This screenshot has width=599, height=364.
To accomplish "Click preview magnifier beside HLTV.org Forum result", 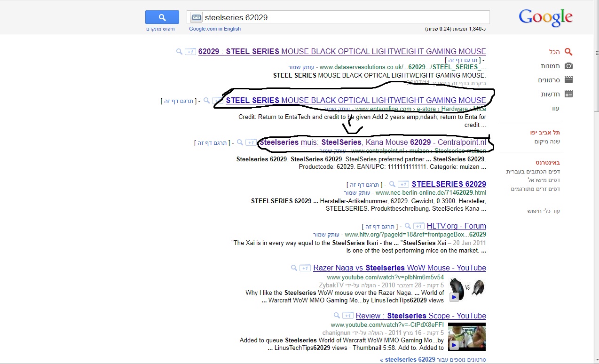I will pyautogui.click(x=408, y=226).
